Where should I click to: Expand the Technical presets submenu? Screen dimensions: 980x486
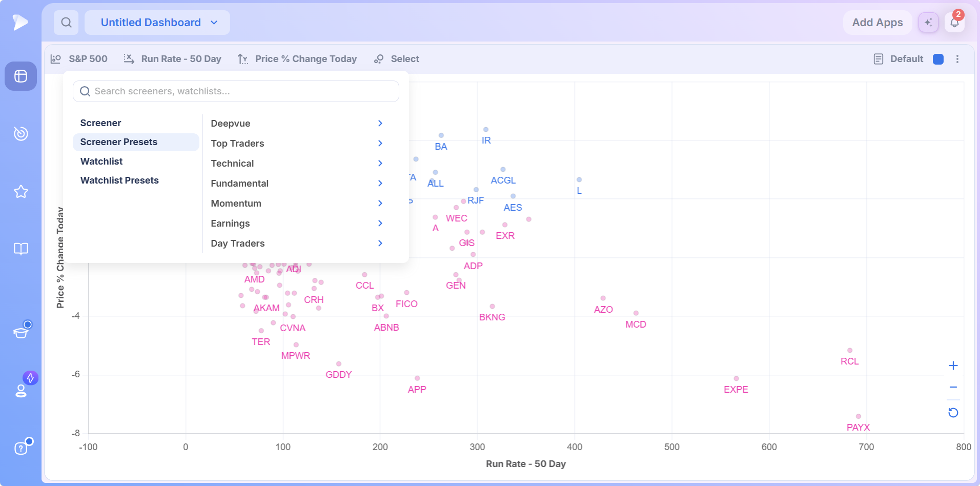pyautogui.click(x=297, y=164)
